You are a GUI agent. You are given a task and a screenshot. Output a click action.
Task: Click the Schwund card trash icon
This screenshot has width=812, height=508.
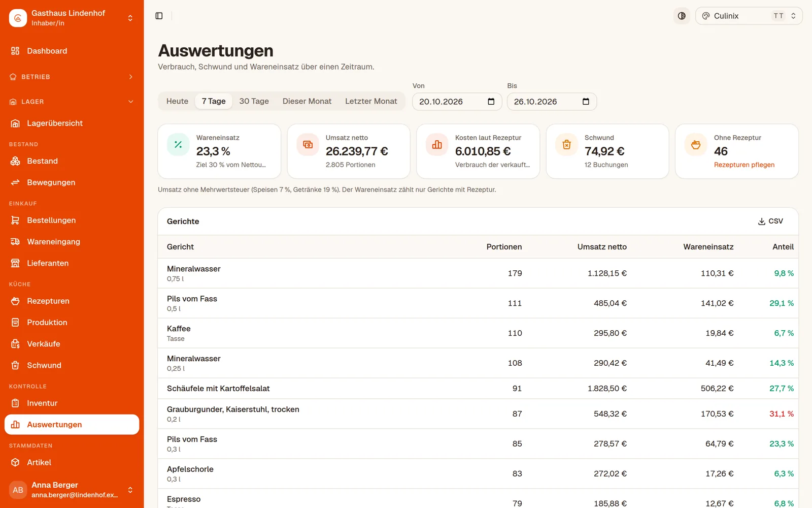coord(566,145)
